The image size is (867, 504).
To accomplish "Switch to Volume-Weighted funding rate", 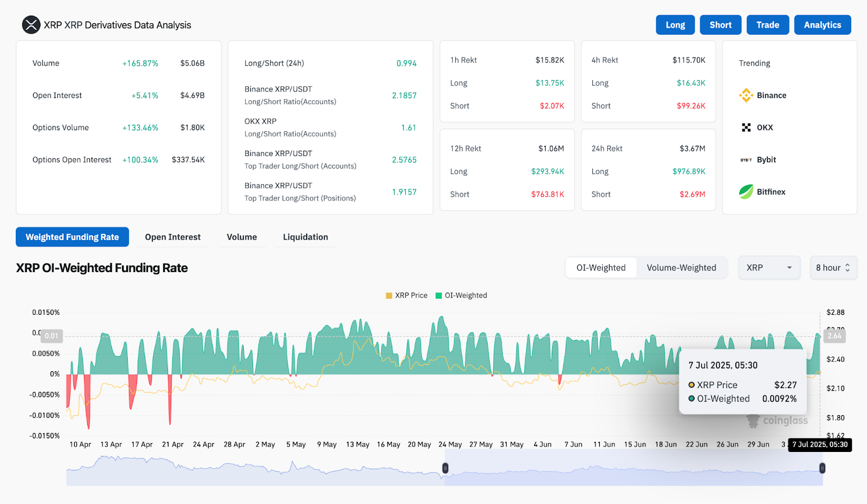I will point(681,268).
